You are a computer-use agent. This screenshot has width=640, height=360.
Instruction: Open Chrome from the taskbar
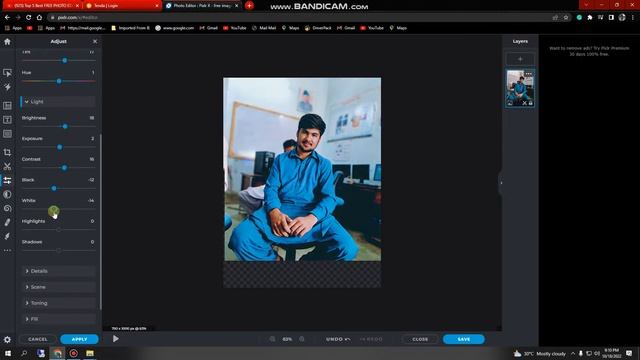(58, 353)
